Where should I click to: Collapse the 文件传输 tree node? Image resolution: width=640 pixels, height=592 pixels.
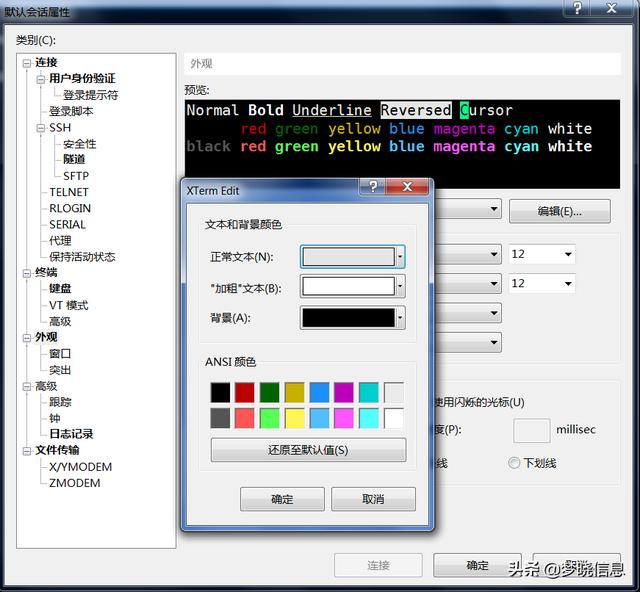(x=27, y=451)
